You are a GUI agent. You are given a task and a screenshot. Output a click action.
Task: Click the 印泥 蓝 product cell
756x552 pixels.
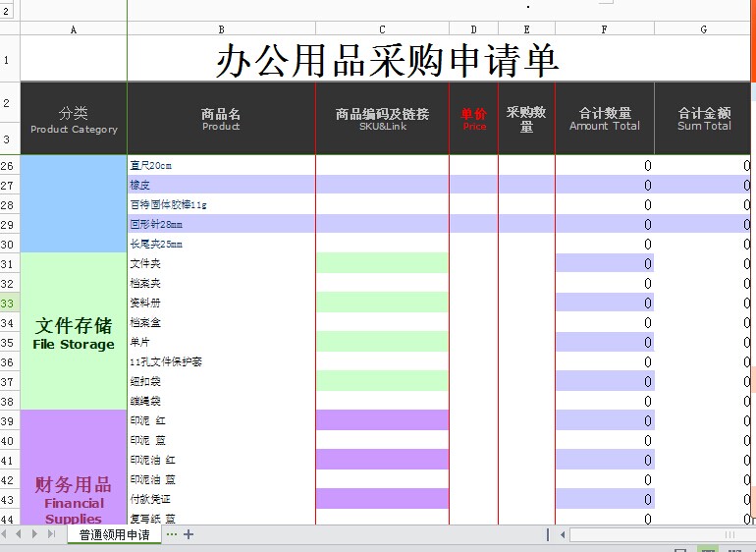coord(221,441)
